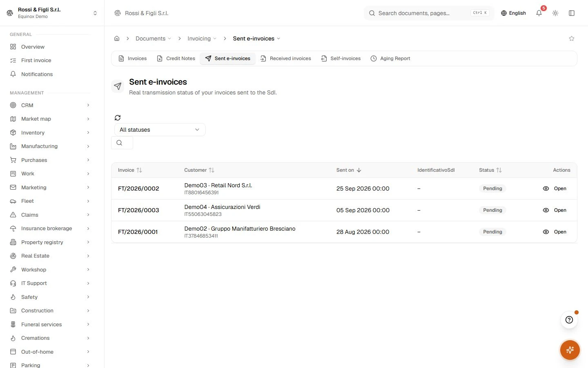Click the Search documents, pages field
Image resolution: width=588 pixels, height=368 pixels.
pos(429,13)
